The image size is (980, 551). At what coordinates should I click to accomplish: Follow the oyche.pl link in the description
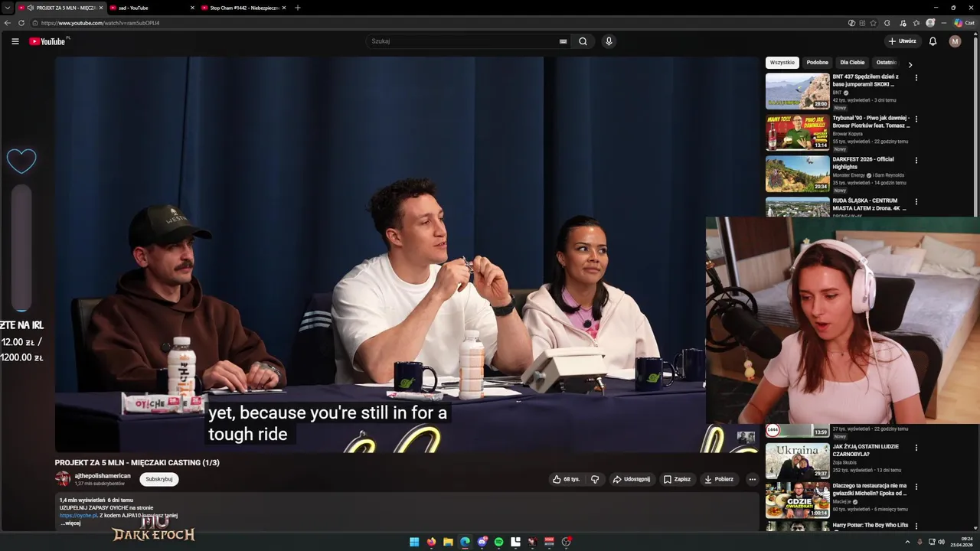pyautogui.click(x=79, y=516)
